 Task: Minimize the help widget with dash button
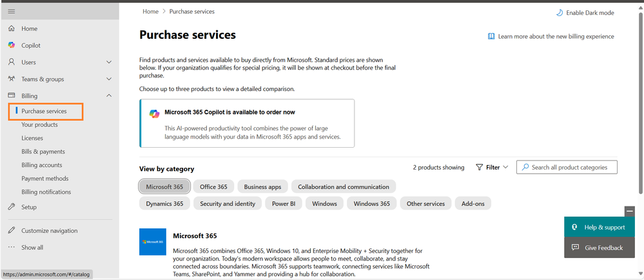630,212
